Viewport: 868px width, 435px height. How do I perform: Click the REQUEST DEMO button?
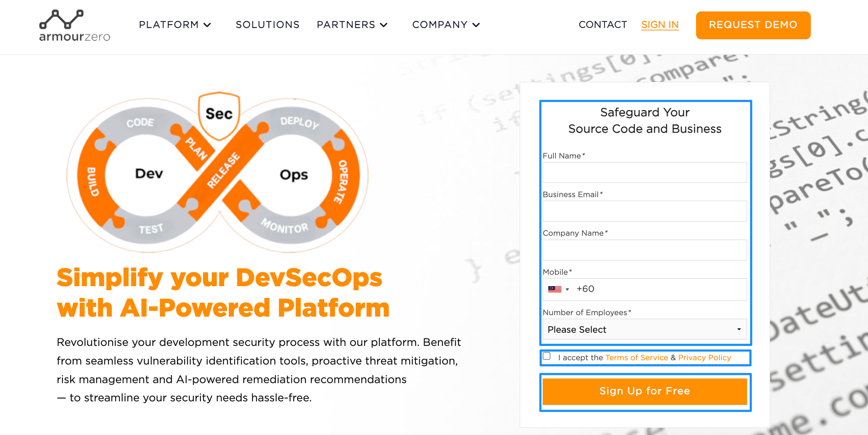pos(753,25)
